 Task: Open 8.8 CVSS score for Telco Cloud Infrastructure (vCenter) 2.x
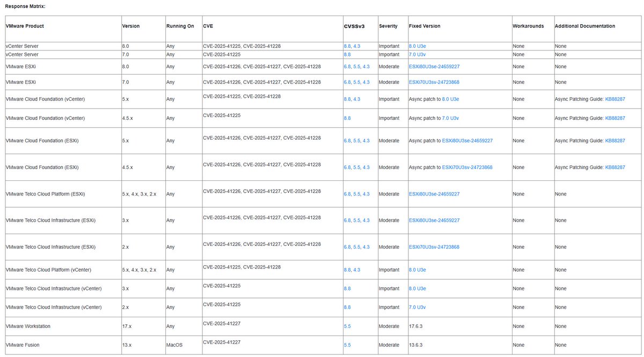[x=347, y=308]
